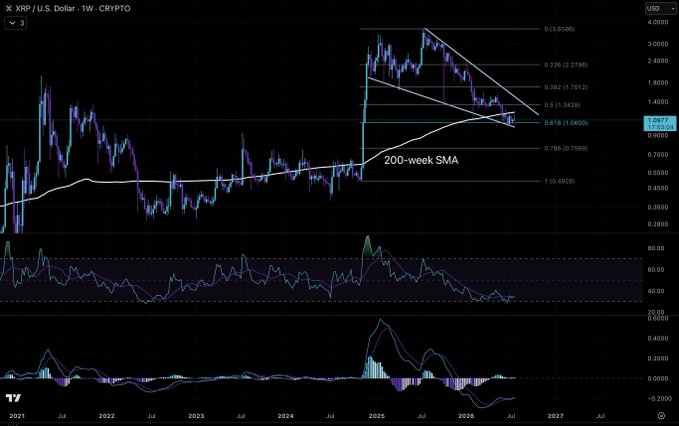
Task: Click the XRP symbol logo icon
Action: (x=8, y=8)
